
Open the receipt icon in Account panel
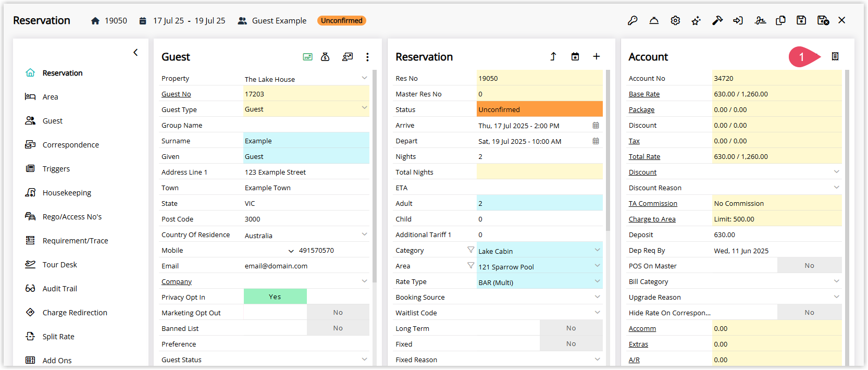click(835, 56)
